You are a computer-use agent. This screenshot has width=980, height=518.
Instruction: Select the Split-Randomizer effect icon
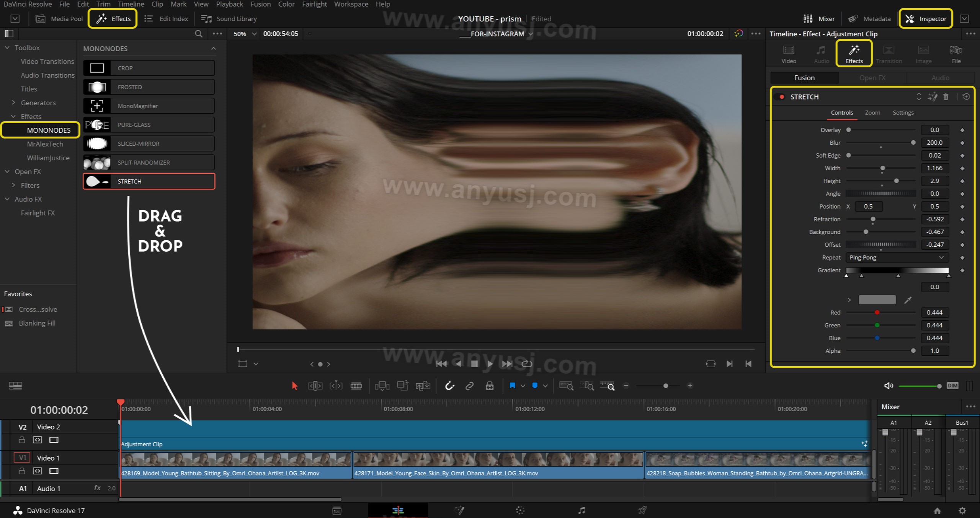pyautogui.click(x=96, y=162)
